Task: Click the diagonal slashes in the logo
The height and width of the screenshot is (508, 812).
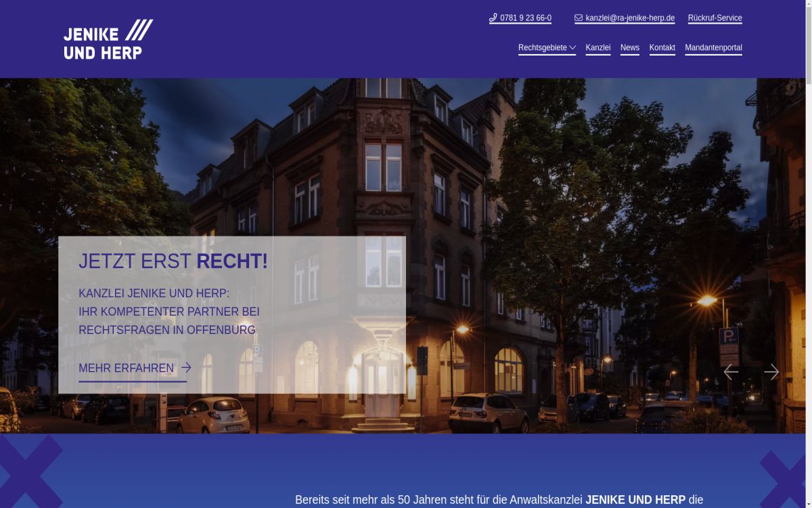Action: tap(141, 31)
